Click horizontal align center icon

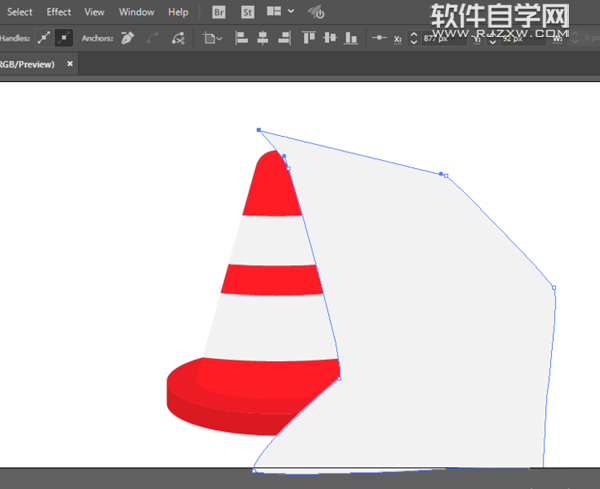261,38
